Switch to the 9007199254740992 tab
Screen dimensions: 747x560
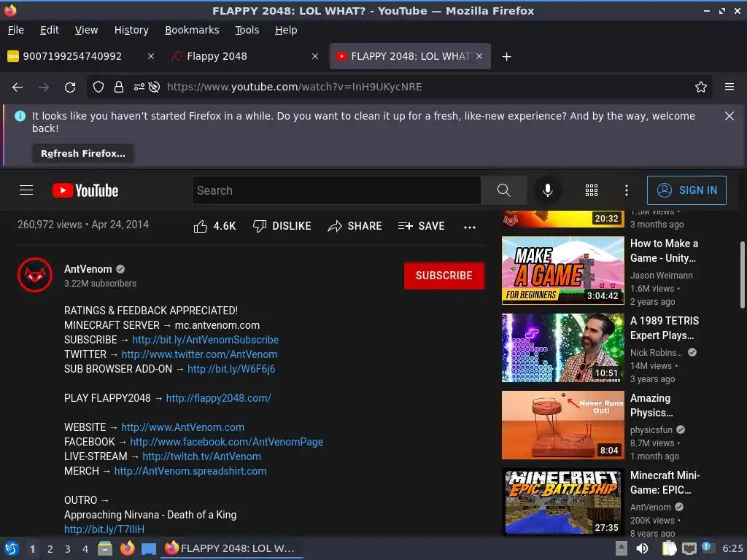81,57
